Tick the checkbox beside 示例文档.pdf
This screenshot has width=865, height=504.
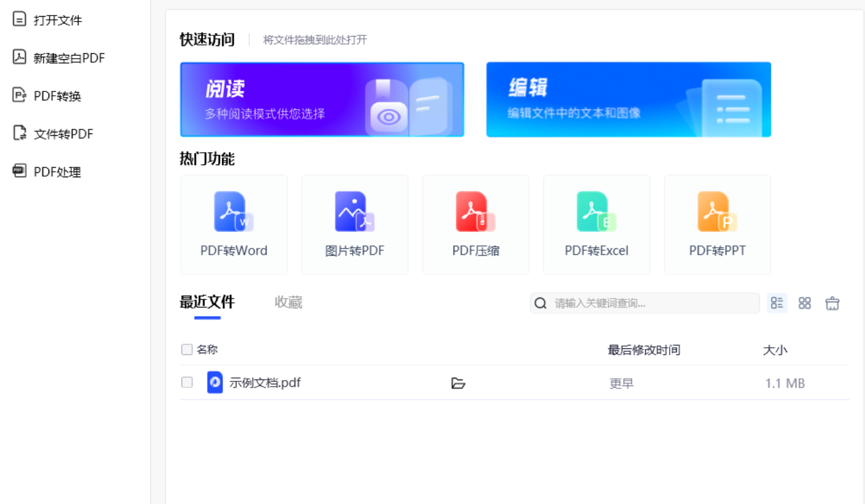[x=187, y=382]
